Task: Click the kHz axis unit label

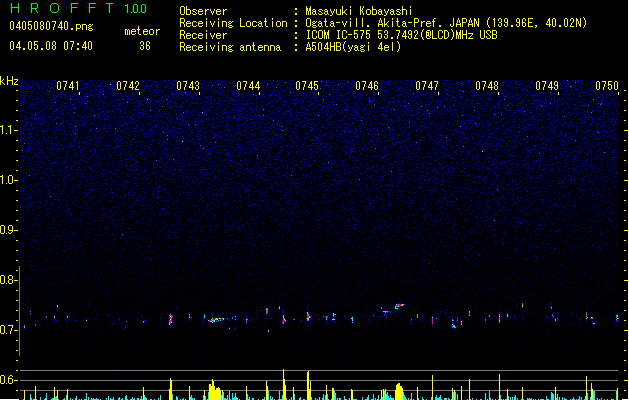Action: click(9, 81)
